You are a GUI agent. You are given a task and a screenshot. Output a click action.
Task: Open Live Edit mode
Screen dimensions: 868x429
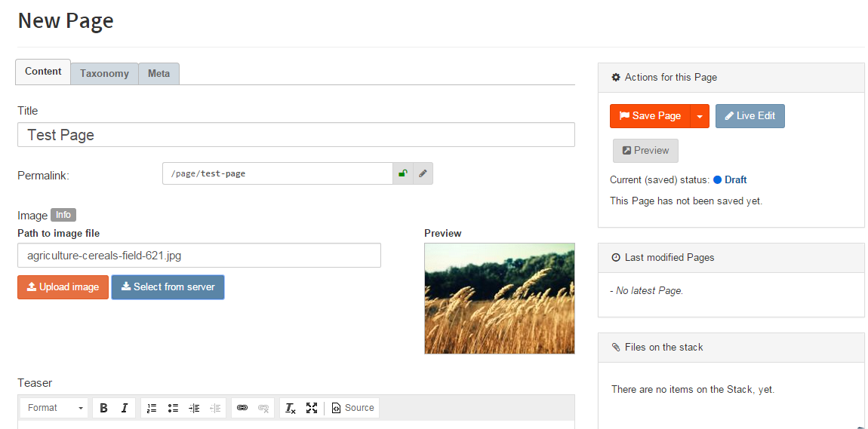pos(749,116)
